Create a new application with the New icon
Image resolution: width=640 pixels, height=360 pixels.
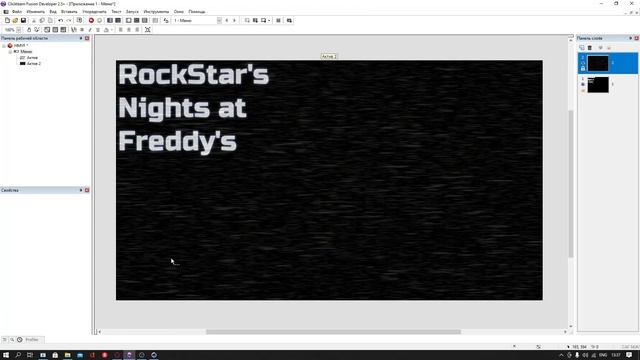[7, 20]
